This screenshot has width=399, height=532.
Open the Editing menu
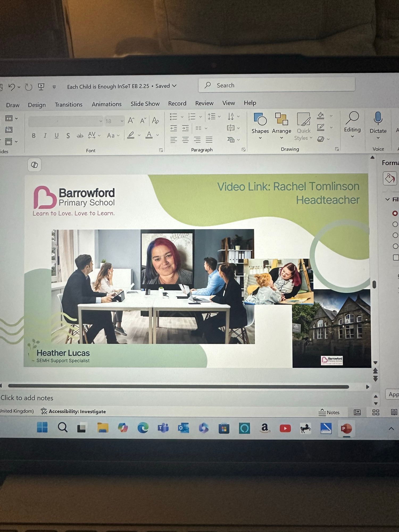(352, 124)
